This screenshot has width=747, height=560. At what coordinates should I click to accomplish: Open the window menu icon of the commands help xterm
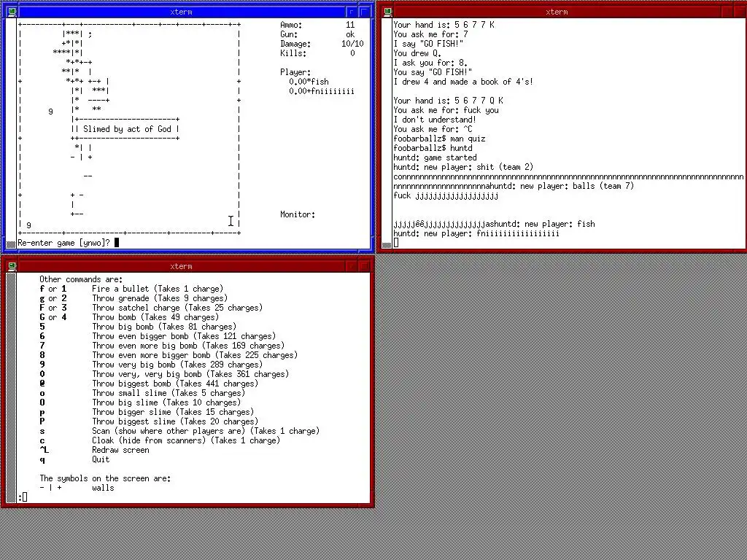[x=12, y=266]
